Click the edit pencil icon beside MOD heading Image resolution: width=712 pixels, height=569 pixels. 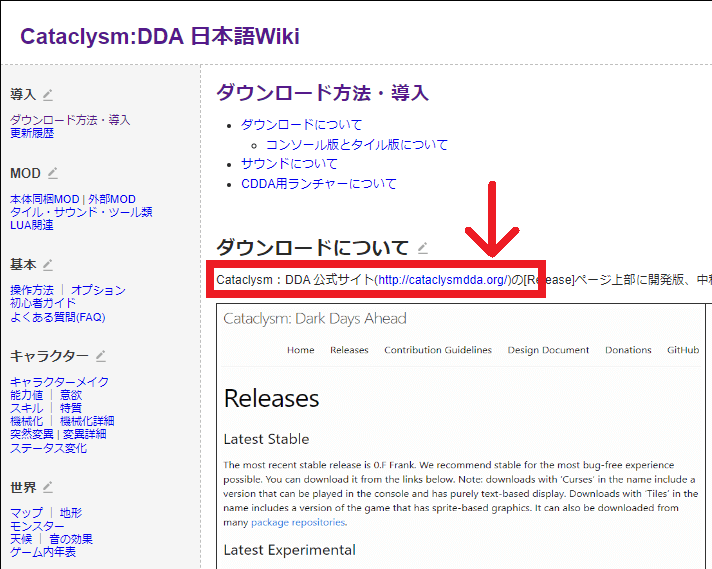coord(52,173)
